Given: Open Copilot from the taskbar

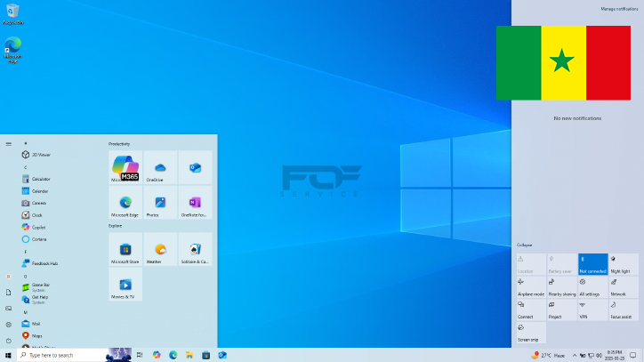Looking at the screenshot, I should (x=157, y=356).
